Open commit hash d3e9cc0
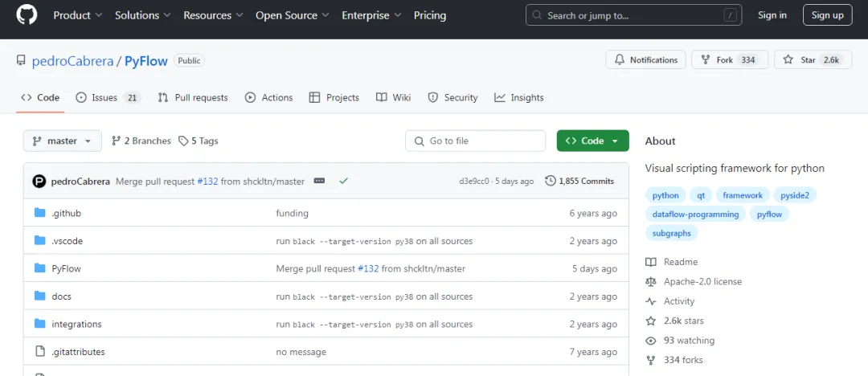This screenshot has width=868, height=376. (474, 181)
